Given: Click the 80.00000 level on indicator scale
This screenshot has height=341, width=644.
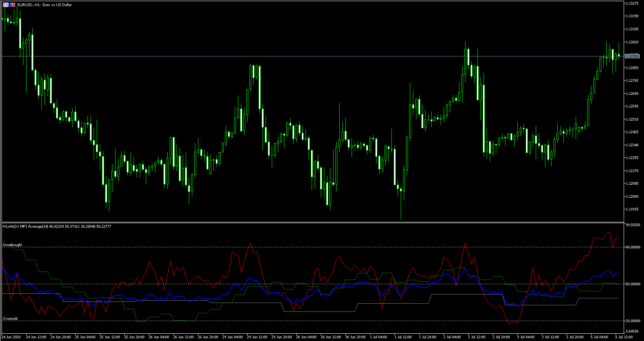Looking at the screenshot, I should [x=633, y=247].
